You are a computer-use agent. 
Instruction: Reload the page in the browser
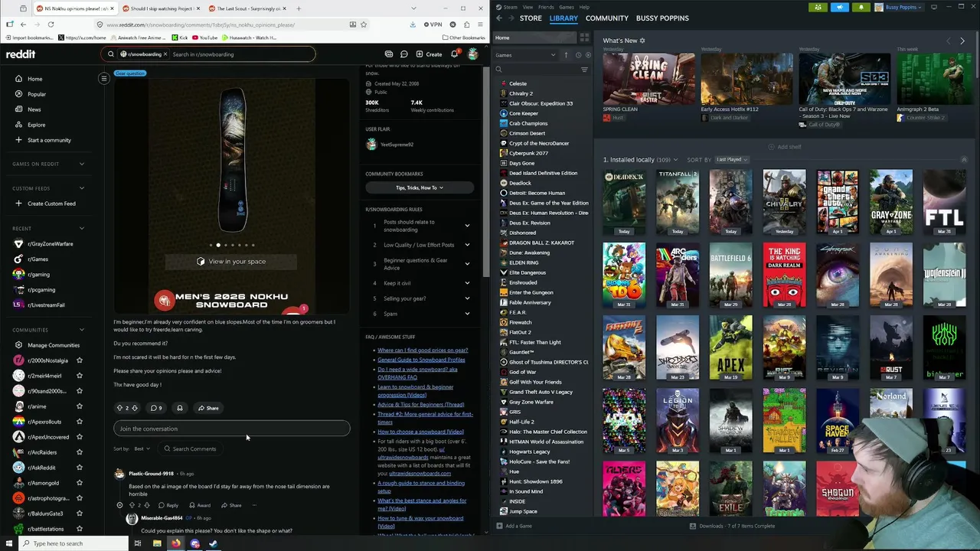51,24
